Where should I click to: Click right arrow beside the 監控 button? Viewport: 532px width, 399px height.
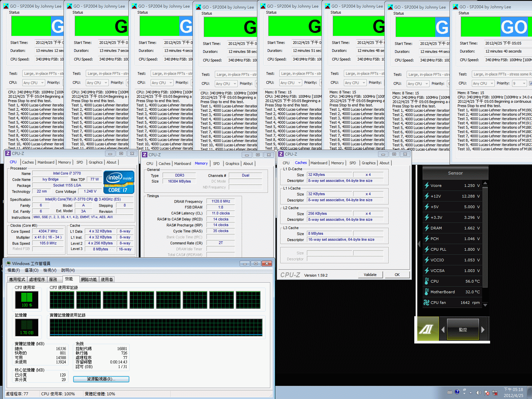[x=483, y=330]
